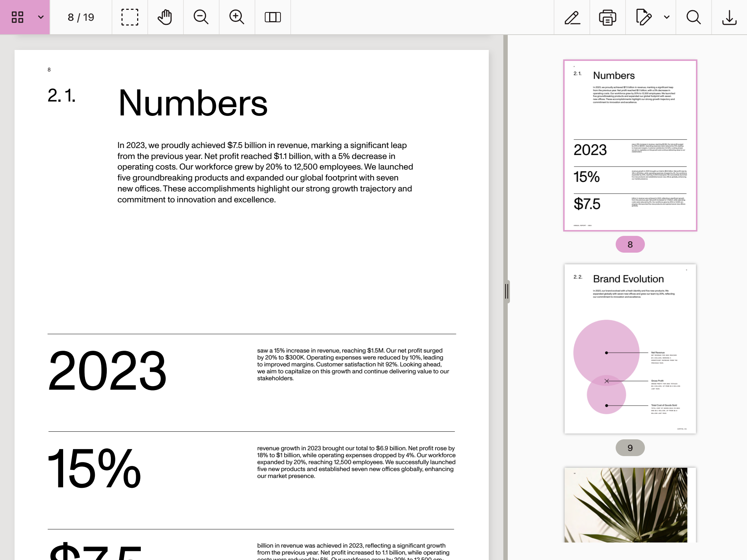This screenshot has height=560, width=747.
Task: Open page 9 Brand Evolution thumbnail
Action: [x=630, y=349]
